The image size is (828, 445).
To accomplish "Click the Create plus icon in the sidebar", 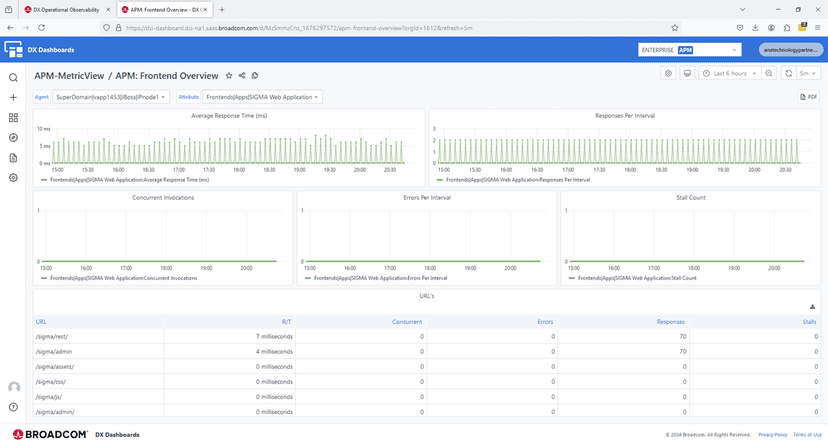I will [13, 98].
